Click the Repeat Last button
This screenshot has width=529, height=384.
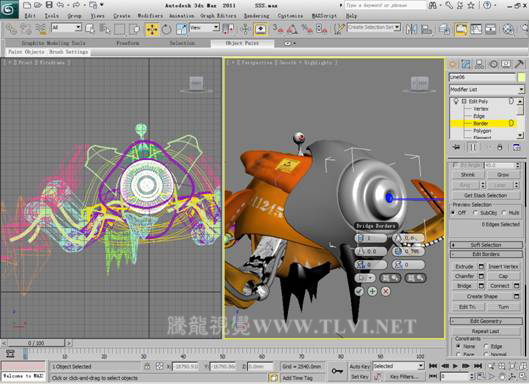click(485, 331)
